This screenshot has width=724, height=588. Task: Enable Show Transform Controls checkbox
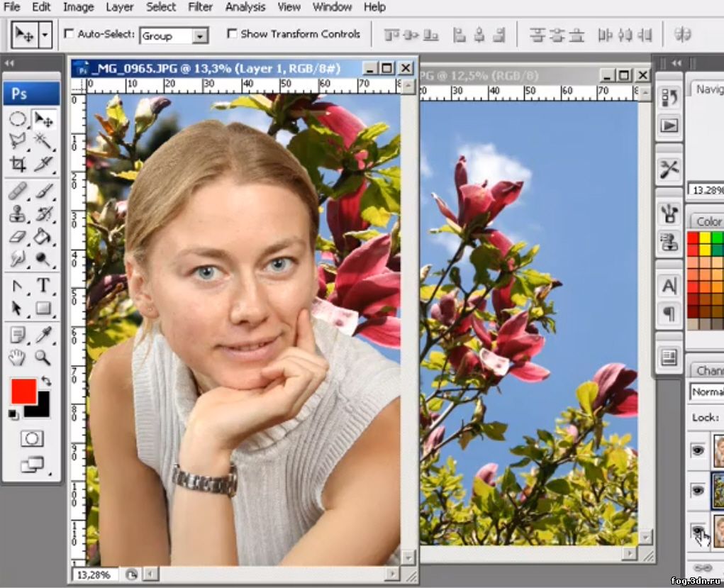click(x=233, y=34)
